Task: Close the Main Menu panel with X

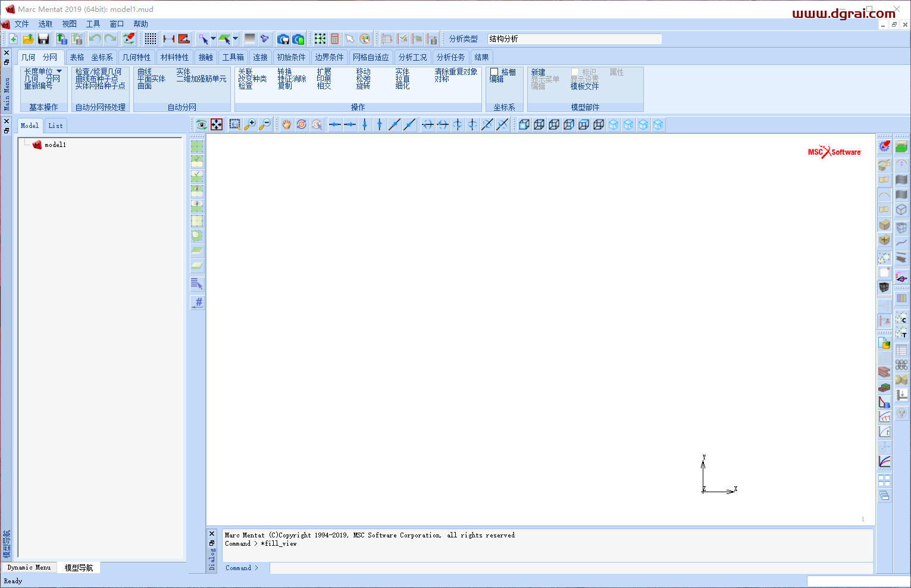Action: coord(7,53)
